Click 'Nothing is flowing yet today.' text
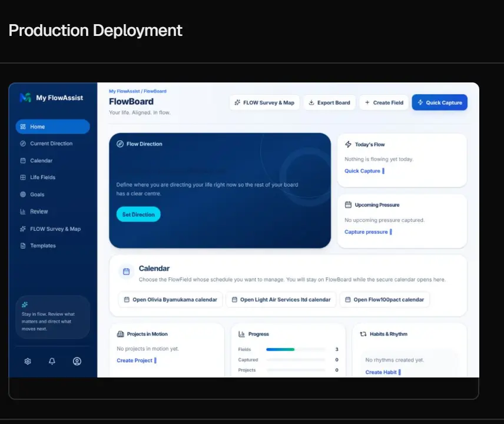 [379, 159]
